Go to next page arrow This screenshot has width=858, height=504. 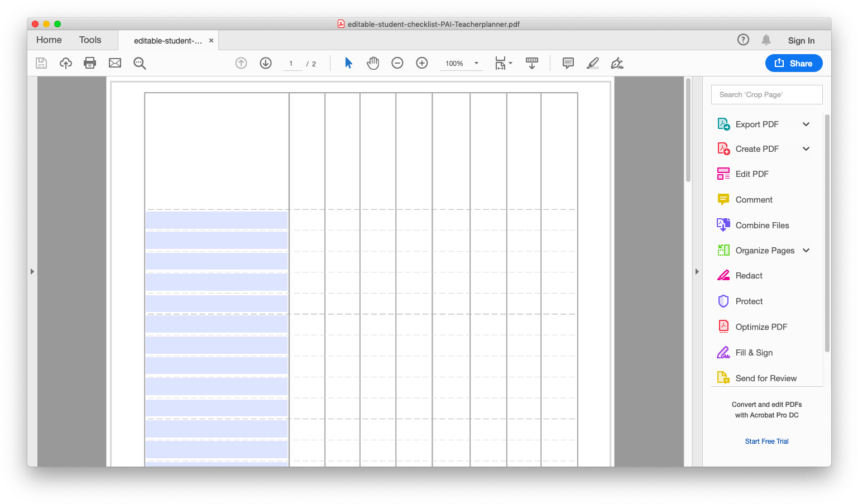pos(266,63)
